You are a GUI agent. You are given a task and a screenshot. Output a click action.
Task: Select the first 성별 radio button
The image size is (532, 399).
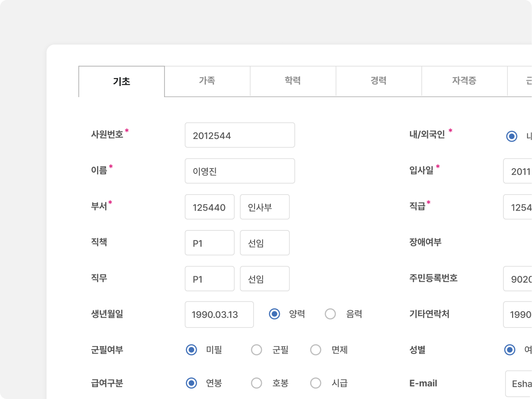point(510,350)
